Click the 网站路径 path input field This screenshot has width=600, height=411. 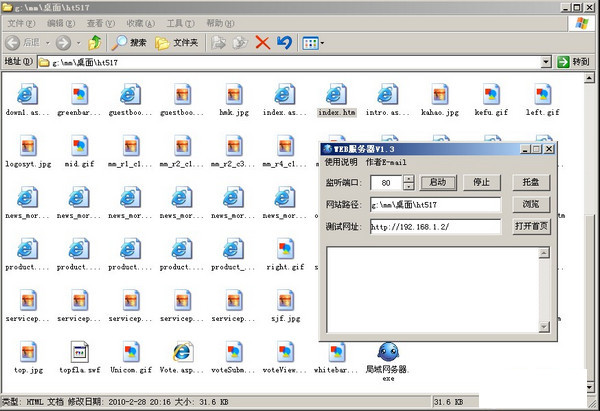click(x=434, y=205)
